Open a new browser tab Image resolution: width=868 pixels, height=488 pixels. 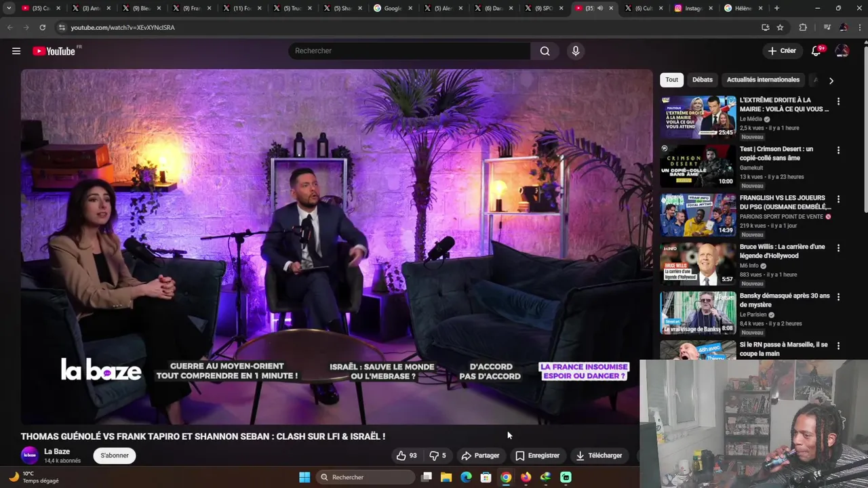pos(777,8)
